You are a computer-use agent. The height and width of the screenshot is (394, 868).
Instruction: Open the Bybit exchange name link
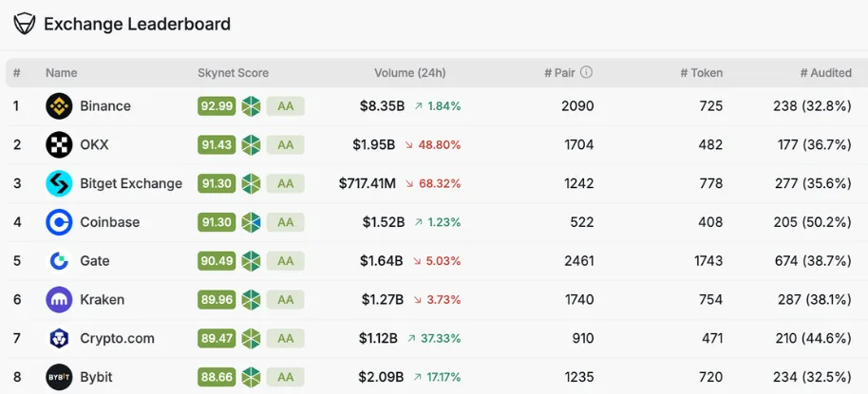96,378
